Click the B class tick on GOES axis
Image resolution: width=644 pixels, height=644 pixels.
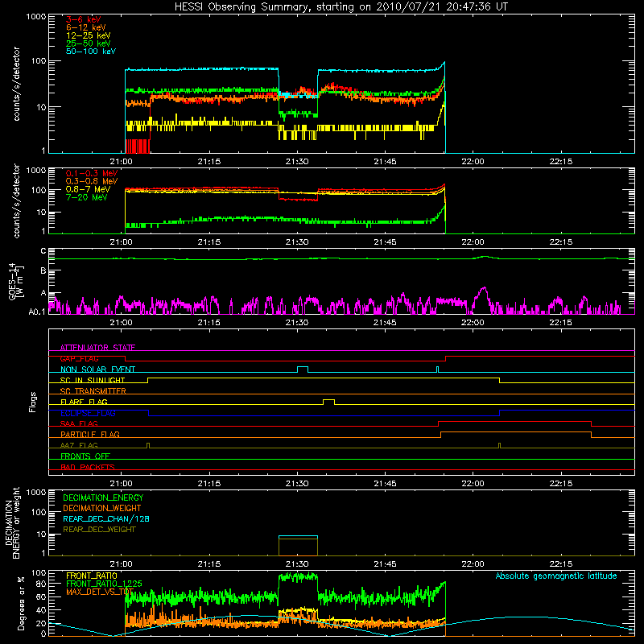pyautogui.click(x=43, y=271)
